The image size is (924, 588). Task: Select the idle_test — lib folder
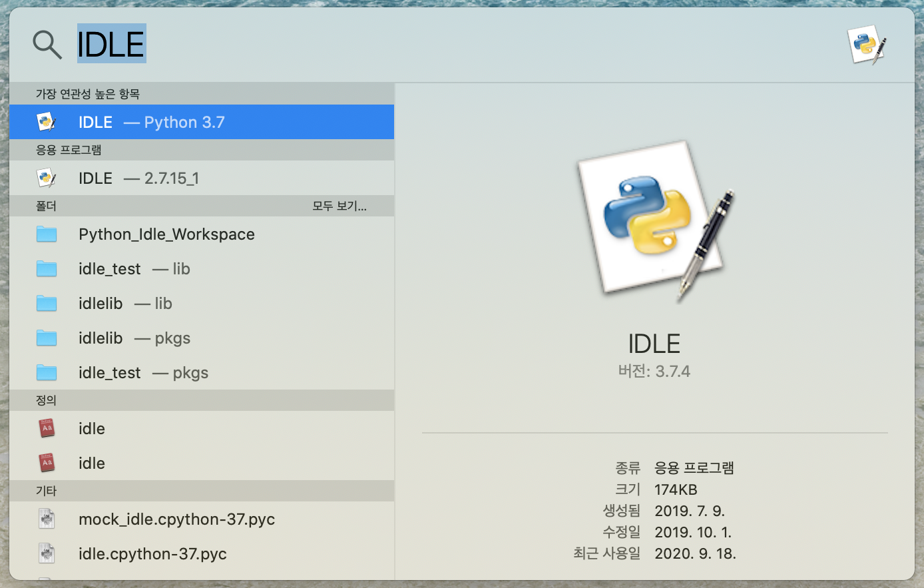coord(202,268)
